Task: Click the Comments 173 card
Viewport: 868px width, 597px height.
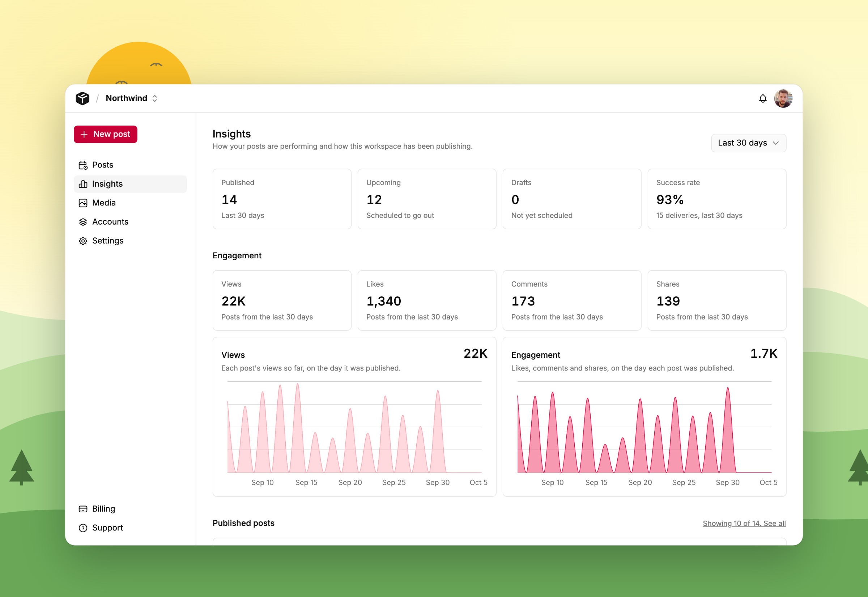Action: (x=571, y=300)
